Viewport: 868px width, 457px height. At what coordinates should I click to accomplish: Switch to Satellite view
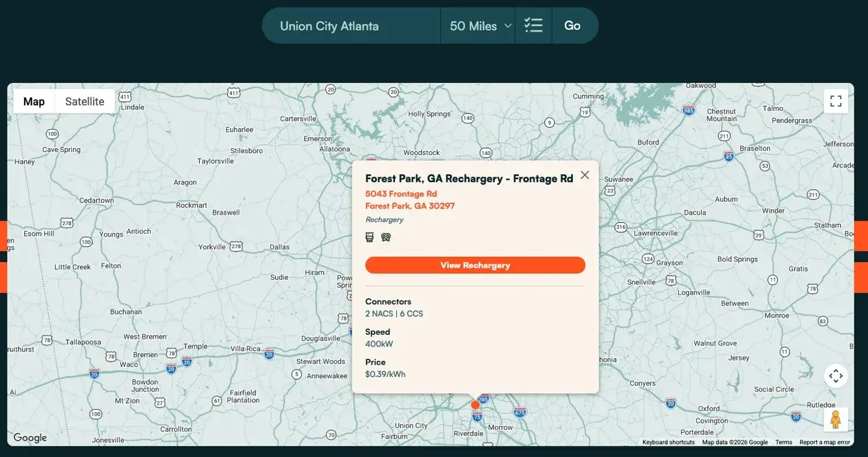tap(85, 102)
